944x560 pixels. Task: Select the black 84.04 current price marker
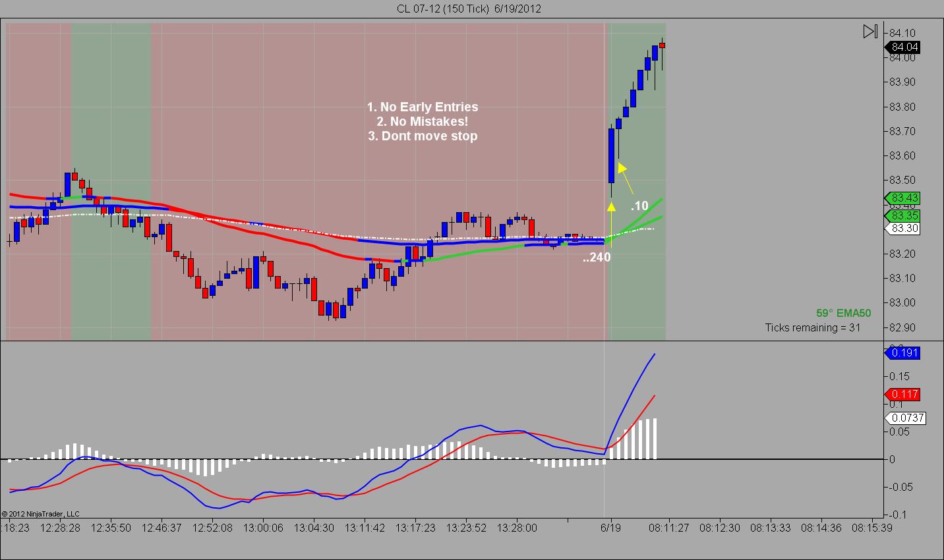pyautogui.click(x=902, y=47)
